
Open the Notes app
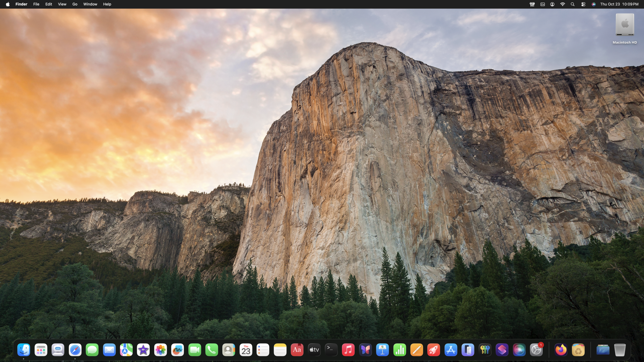[x=280, y=350]
